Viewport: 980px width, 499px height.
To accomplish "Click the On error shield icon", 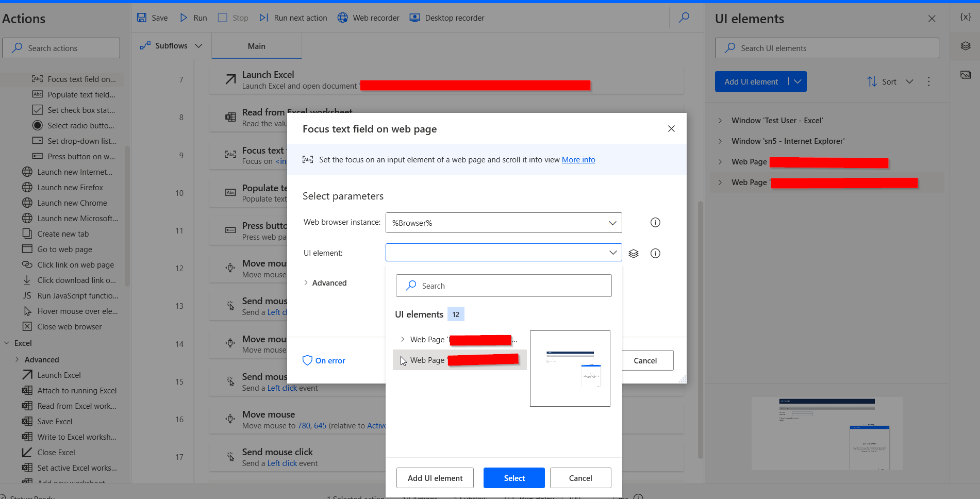I will [x=308, y=360].
